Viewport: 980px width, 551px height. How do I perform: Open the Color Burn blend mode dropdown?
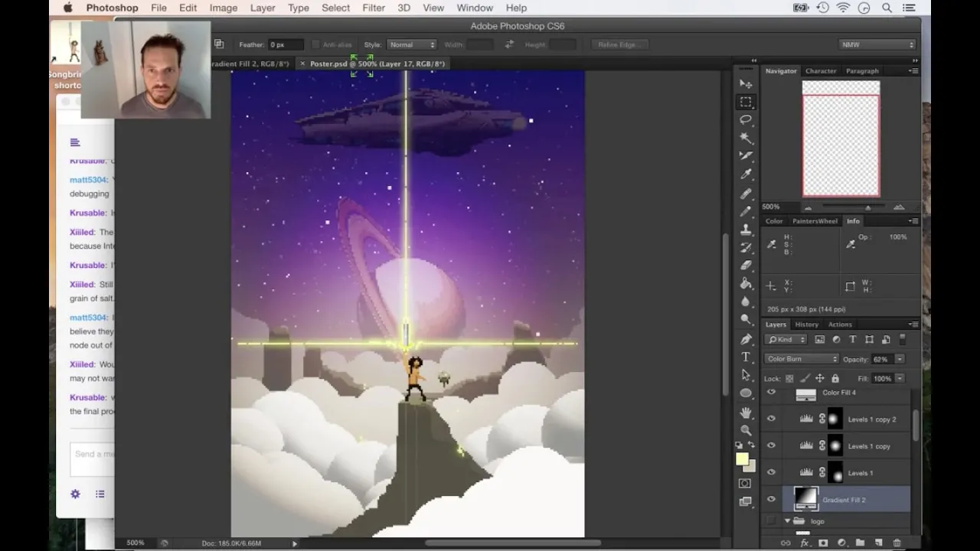pos(802,359)
